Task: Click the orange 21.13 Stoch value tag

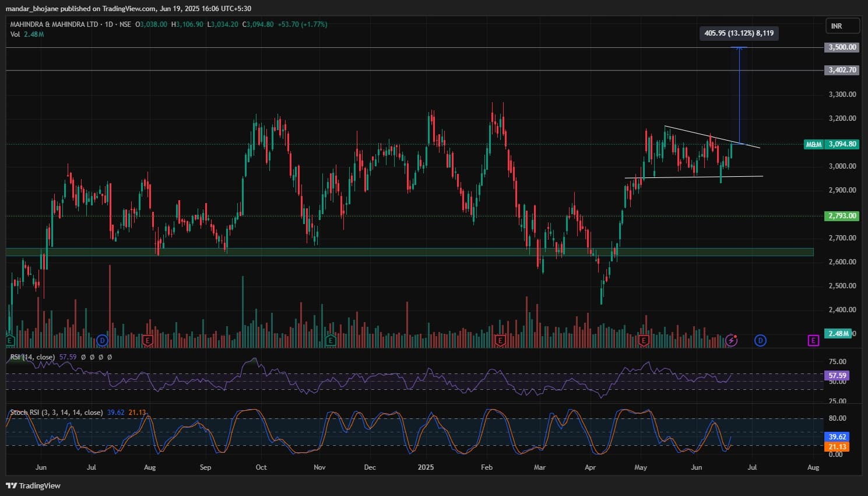Action: tap(837, 447)
